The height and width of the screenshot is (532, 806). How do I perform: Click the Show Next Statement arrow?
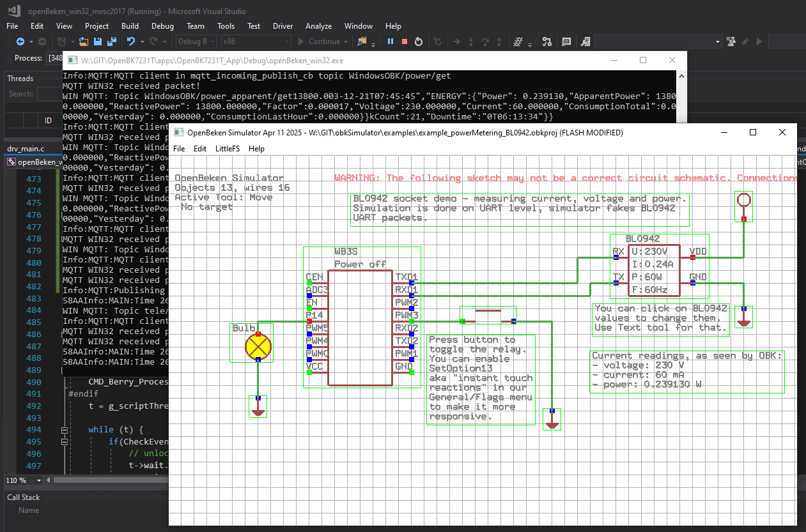(x=456, y=42)
